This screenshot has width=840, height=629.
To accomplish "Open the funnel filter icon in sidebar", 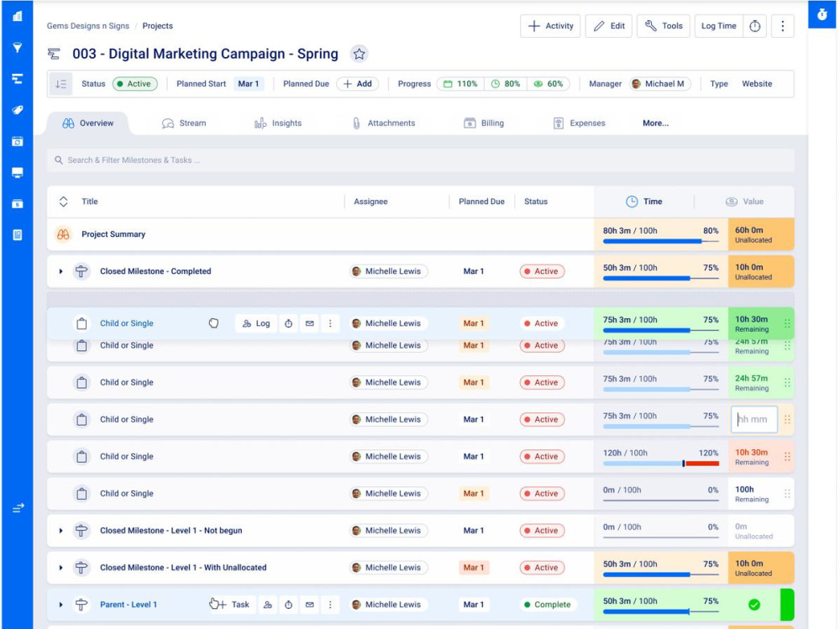I will point(17,48).
